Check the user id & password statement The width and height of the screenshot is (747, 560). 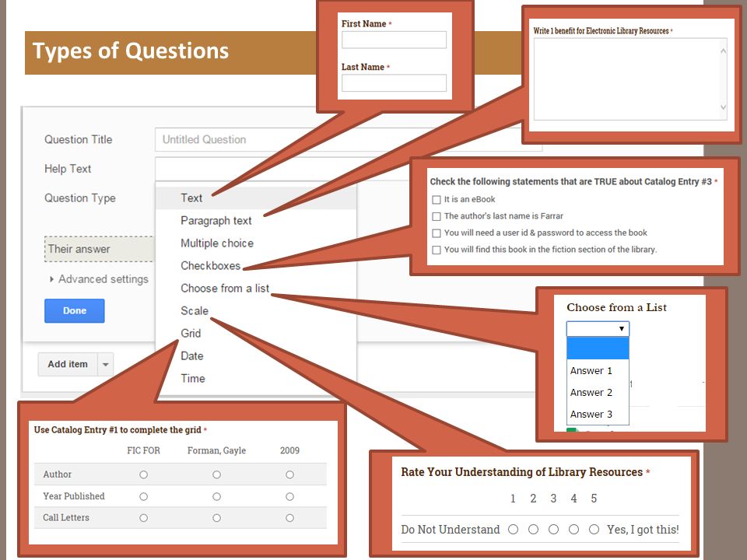[436, 233]
